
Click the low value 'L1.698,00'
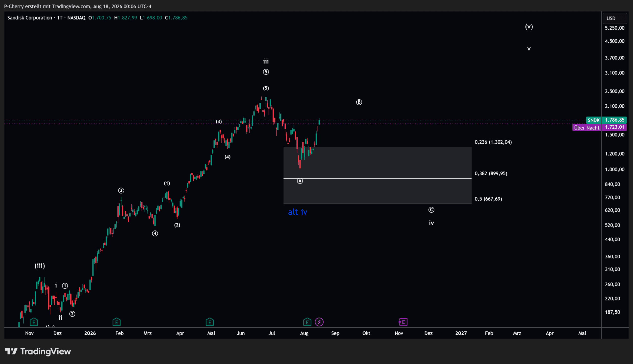click(x=151, y=18)
